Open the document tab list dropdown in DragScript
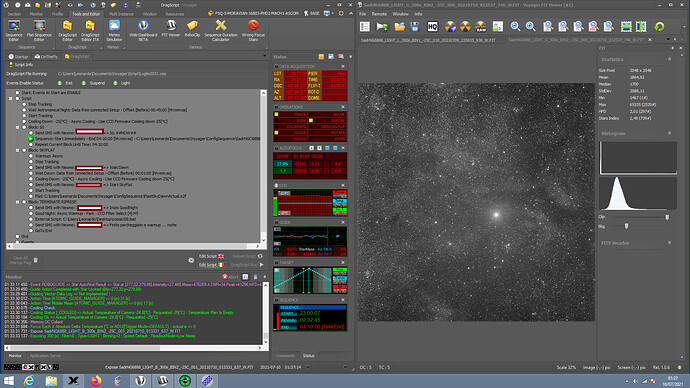Screen dimensions: 690x388 (264, 56)
